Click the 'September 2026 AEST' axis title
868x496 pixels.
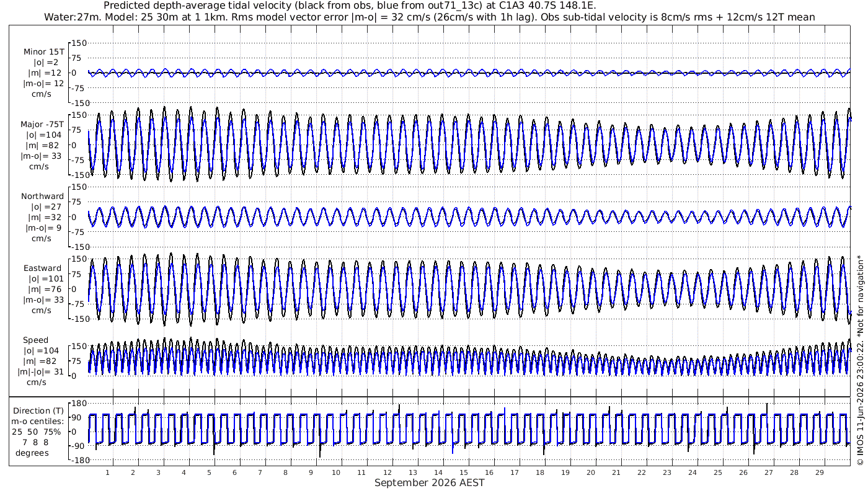430,482
